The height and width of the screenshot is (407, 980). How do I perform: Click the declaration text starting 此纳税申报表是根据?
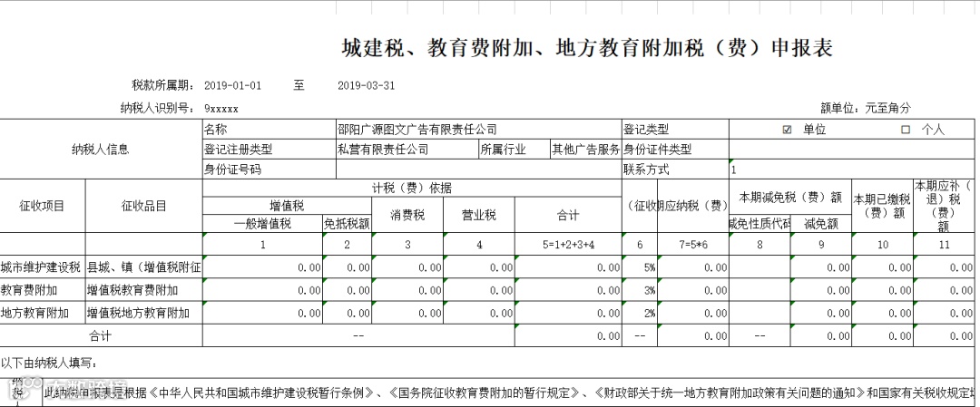509,393
